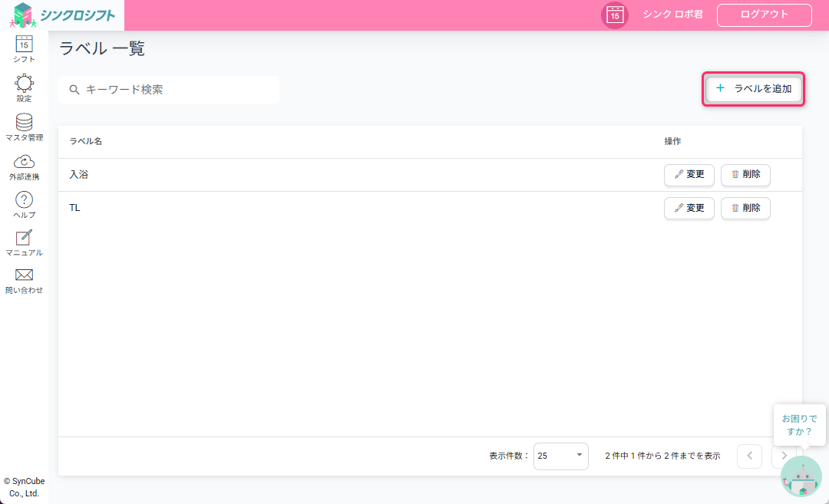The image size is (829, 504).
Task: Click the お困りですか？ help bubble
Action: [x=799, y=425]
